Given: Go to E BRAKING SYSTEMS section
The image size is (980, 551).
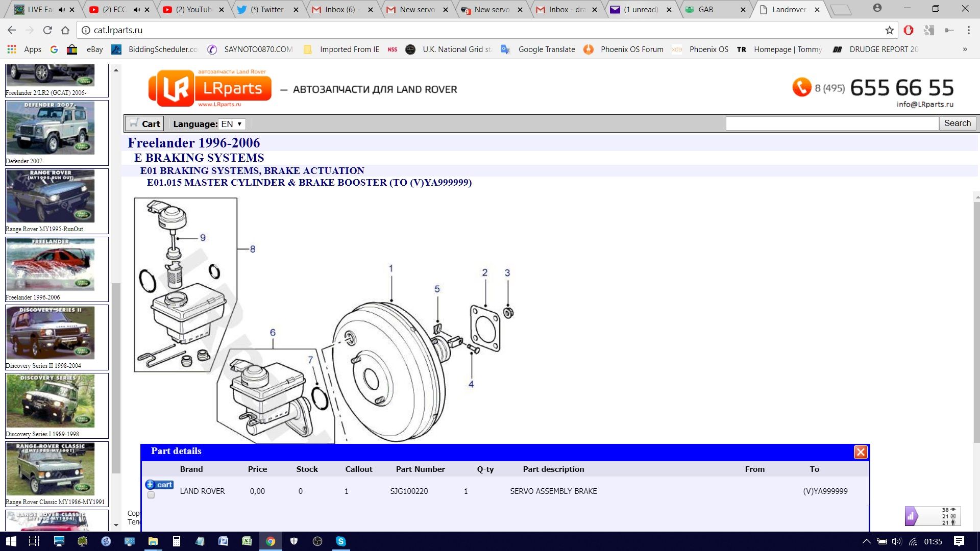Looking at the screenshot, I should pos(199,158).
